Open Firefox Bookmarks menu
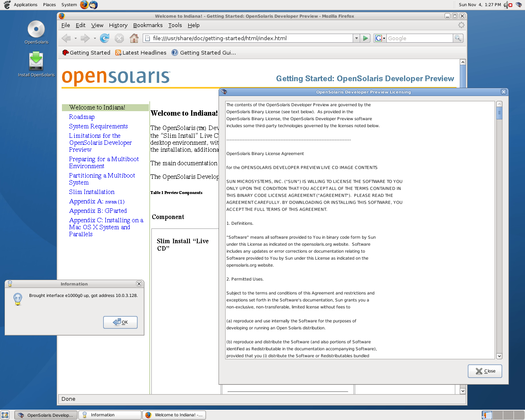525x420 pixels. [x=148, y=25]
